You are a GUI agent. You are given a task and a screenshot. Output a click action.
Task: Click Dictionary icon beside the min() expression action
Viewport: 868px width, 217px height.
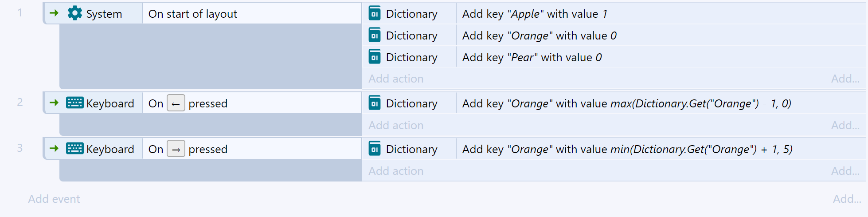375,149
